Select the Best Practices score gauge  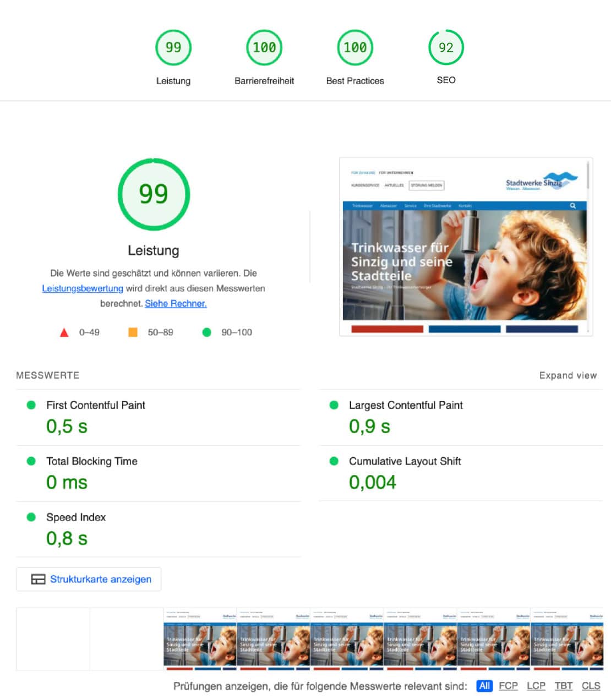pos(355,48)
